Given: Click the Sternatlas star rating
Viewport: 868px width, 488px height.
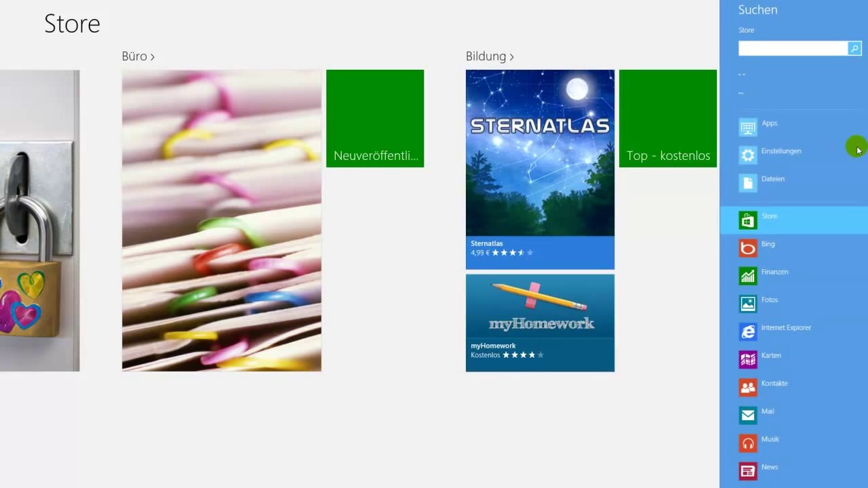Looking at the screenshot, I should coord(513,253).
